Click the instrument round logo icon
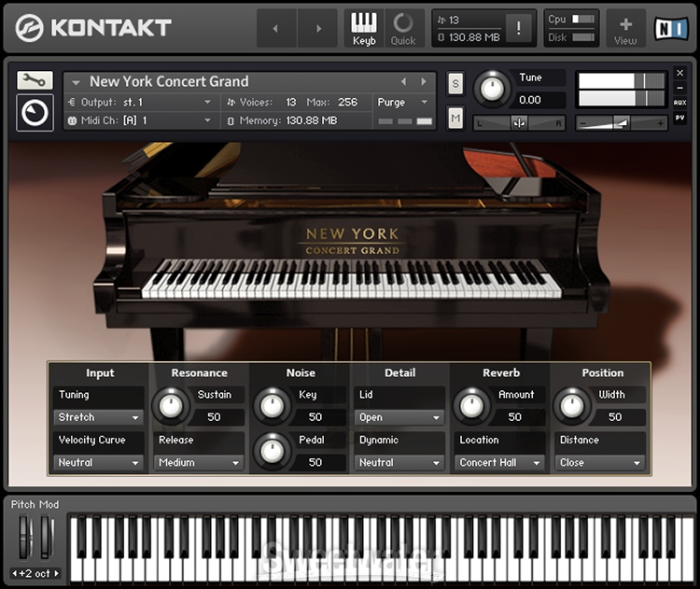 coord(35,113)
